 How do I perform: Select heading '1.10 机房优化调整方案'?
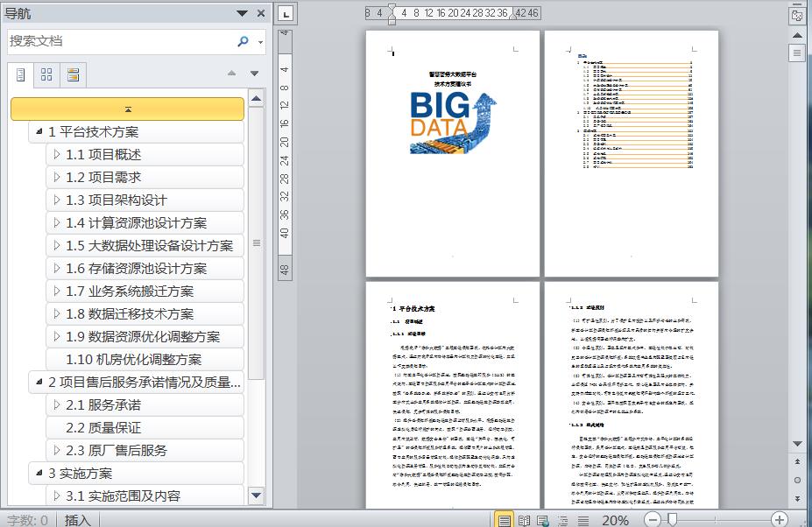coord(145,359)
